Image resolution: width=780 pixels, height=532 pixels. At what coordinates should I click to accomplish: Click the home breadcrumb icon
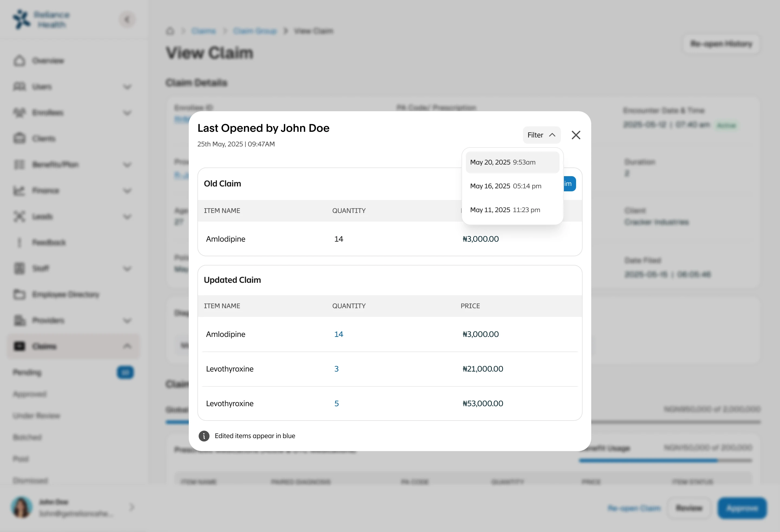170,31
